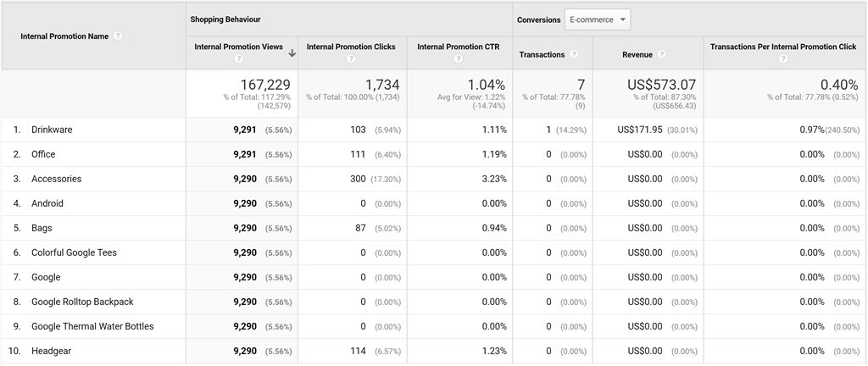Click Office CTR 1.19%
Image resolution: width=868 pixels, height=366 pixels.
(x=494, y=154)
